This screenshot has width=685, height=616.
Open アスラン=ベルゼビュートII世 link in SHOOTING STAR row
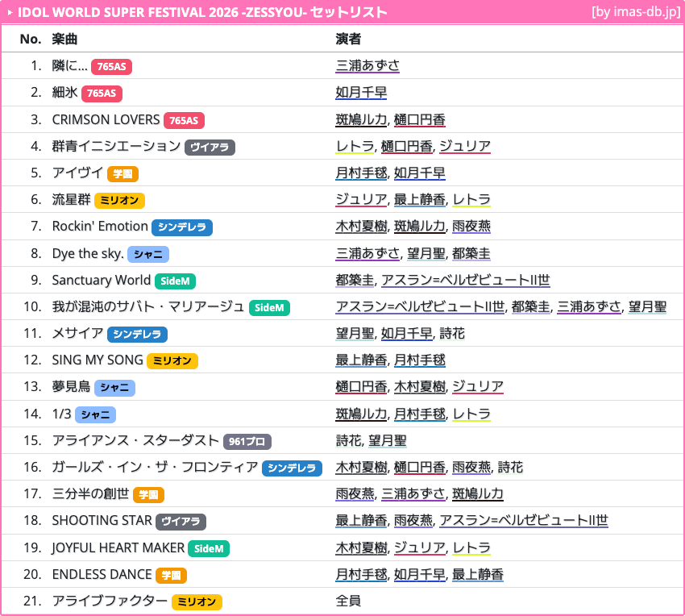(x=524, y=520)
